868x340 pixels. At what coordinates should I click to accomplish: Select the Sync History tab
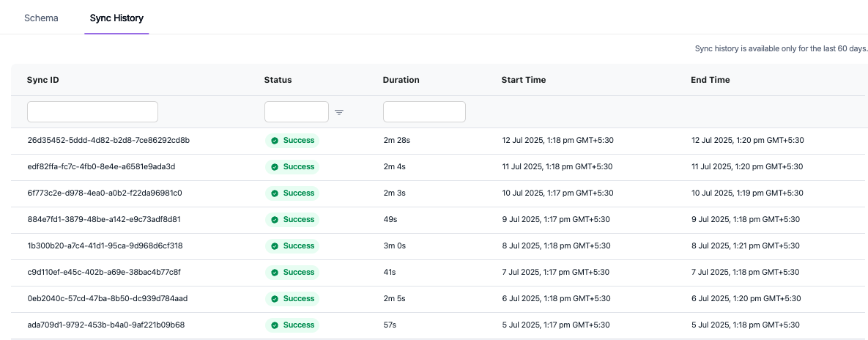tap(116, 18)
